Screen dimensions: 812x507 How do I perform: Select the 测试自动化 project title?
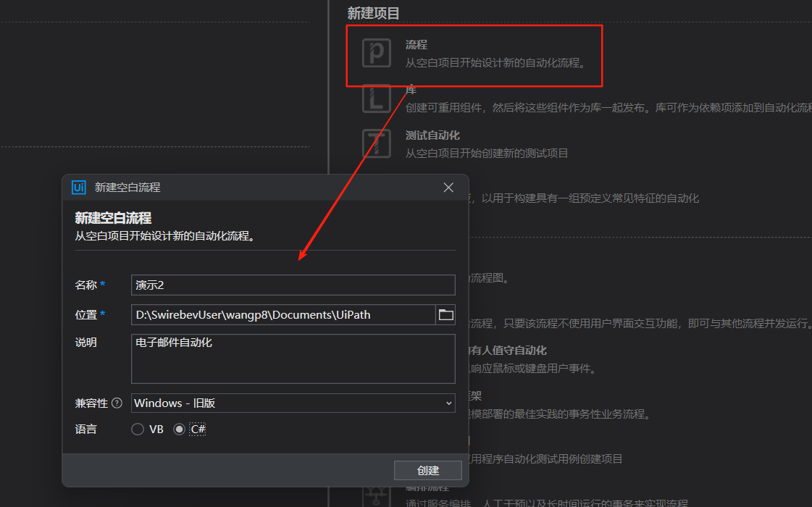432,135
